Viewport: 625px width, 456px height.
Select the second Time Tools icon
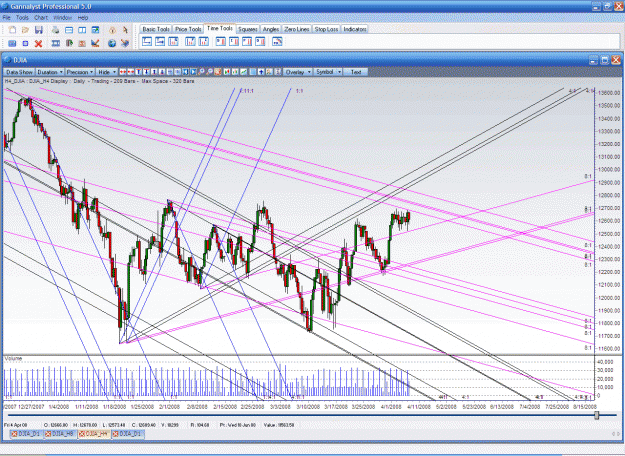160,41
